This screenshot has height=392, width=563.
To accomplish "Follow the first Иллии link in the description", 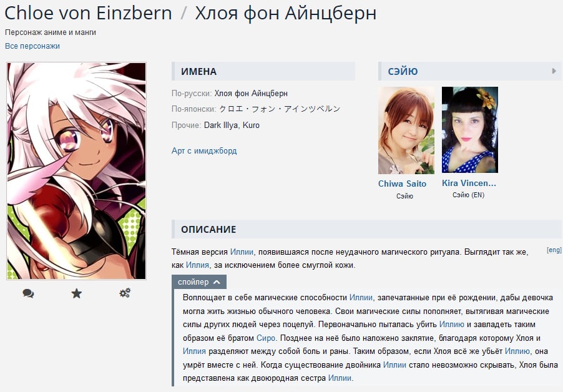I will click(x=242, y=252).
